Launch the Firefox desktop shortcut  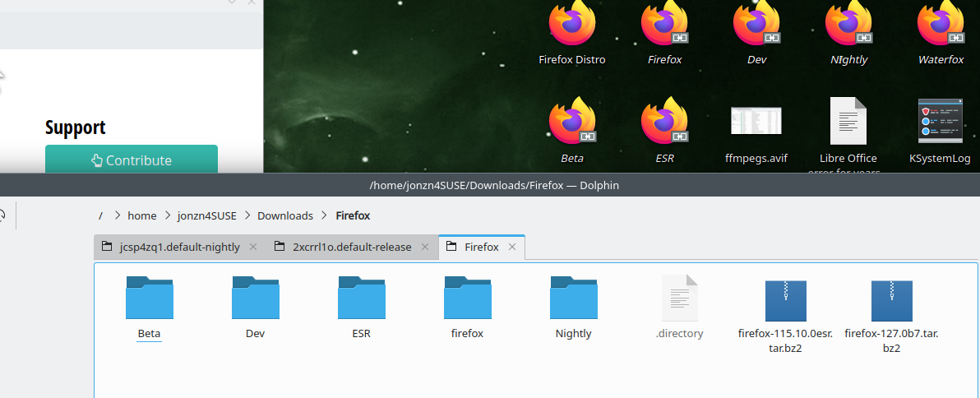[664, 25]
